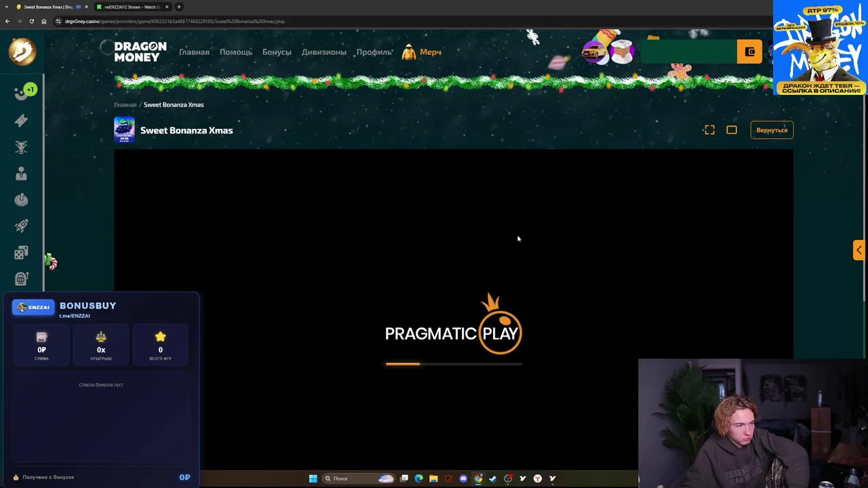Click the Sweet Bonanza Xmas game thumbnail
Viewport: 868px width, 488px height.
[124, 130]
